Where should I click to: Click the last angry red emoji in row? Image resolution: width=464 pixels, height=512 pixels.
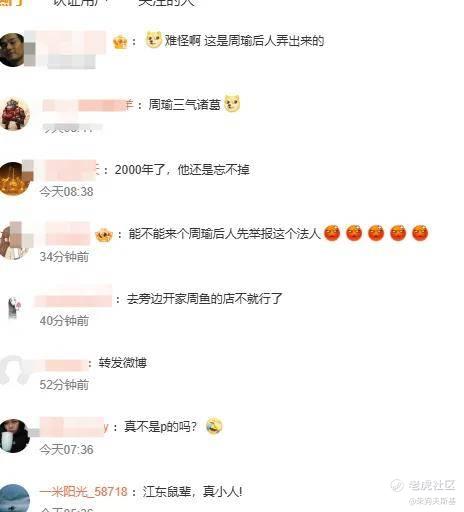pos(420,233)
